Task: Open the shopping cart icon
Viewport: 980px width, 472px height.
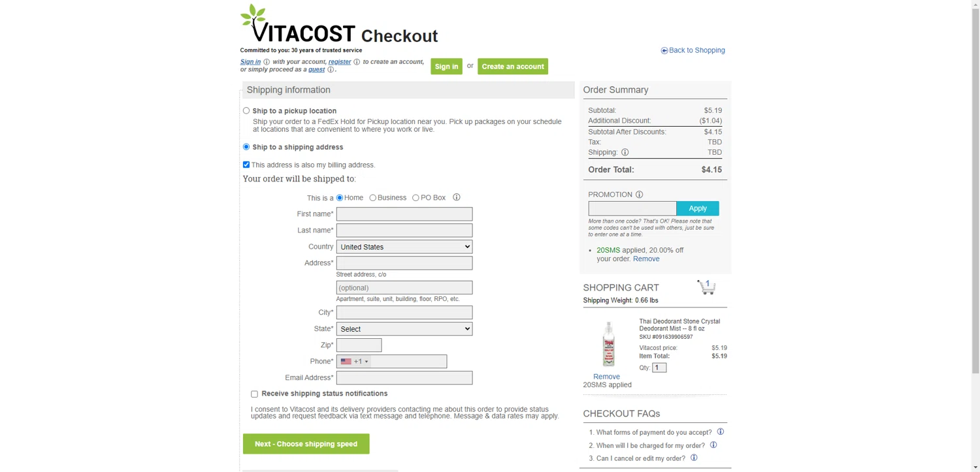Action: (706, 287)
